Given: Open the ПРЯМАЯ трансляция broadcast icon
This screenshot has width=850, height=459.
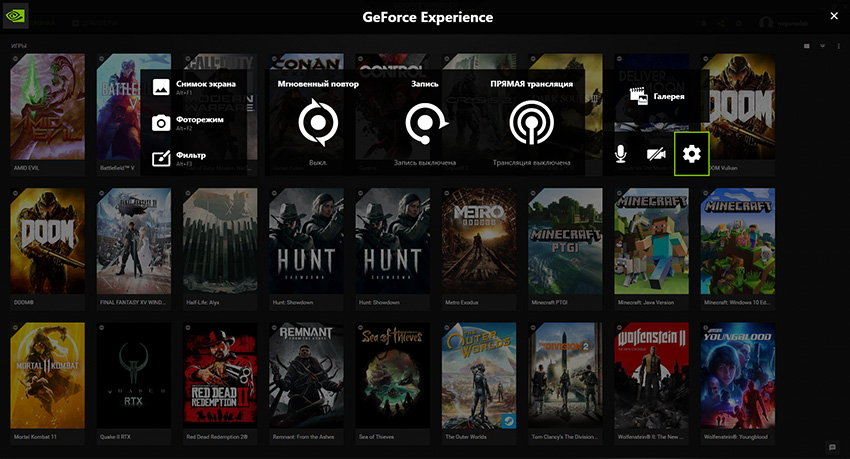Looking at the screenshot, I should tap(531, 123).
